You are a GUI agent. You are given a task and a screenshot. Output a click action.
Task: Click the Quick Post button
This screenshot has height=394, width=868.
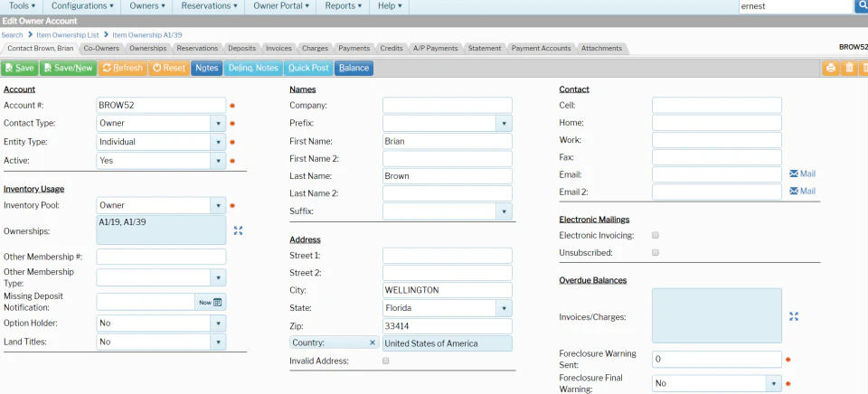pos(308,68)
